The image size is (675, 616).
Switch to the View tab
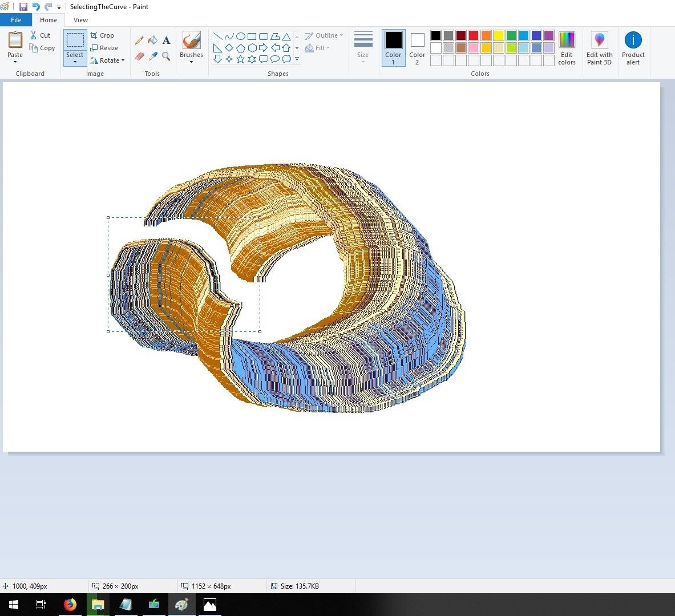[80, 19]
